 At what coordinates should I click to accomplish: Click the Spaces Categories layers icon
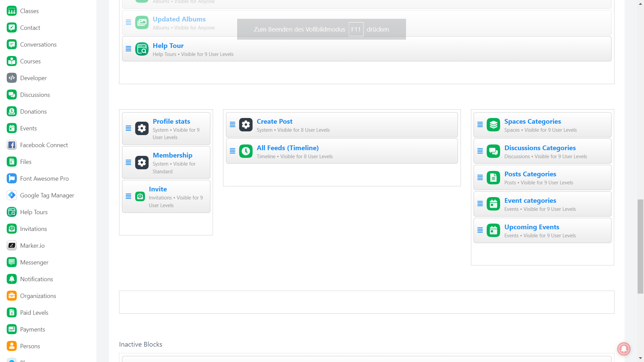pos(493,125)
